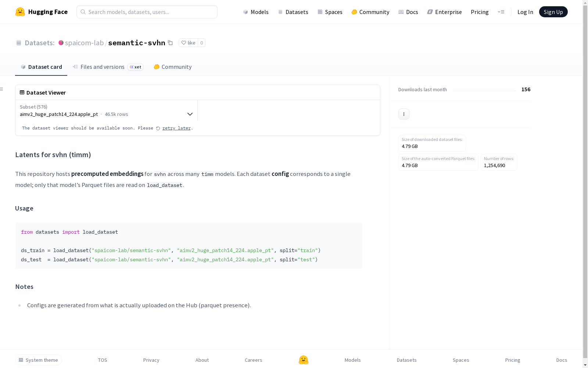Viewport: 588px width, 368px height.
Task: Open the Docs footer link
Action: [x=562, y=360]
